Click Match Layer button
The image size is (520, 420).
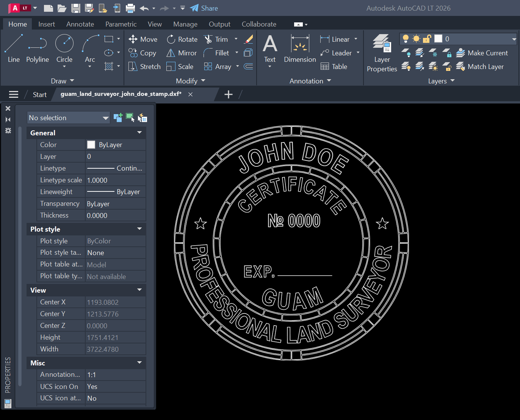pos(480,66)
